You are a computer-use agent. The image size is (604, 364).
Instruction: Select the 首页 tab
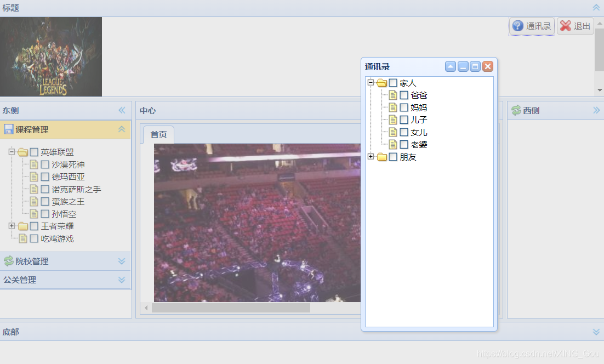[158, 134]
